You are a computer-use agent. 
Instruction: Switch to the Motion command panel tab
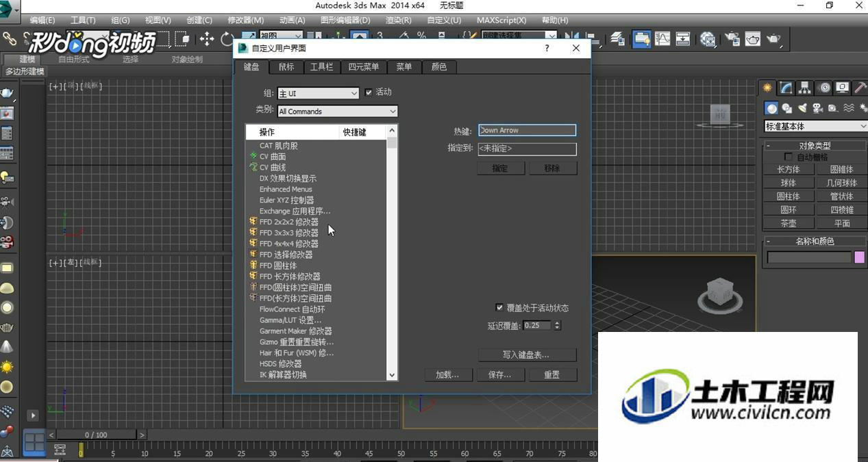(x=824, y=88)
